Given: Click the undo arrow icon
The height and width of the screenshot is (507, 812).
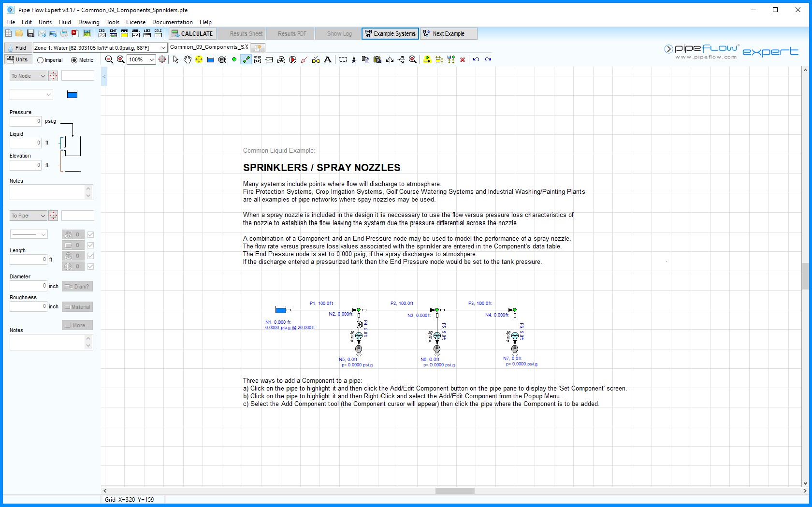Looking at the screenshot, I should tap(476, 59).
